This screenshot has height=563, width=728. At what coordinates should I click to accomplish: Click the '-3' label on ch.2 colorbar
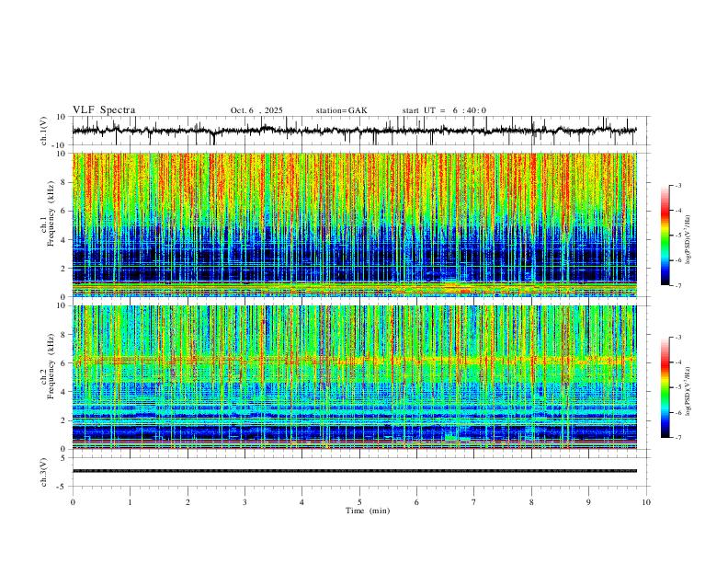678,338
